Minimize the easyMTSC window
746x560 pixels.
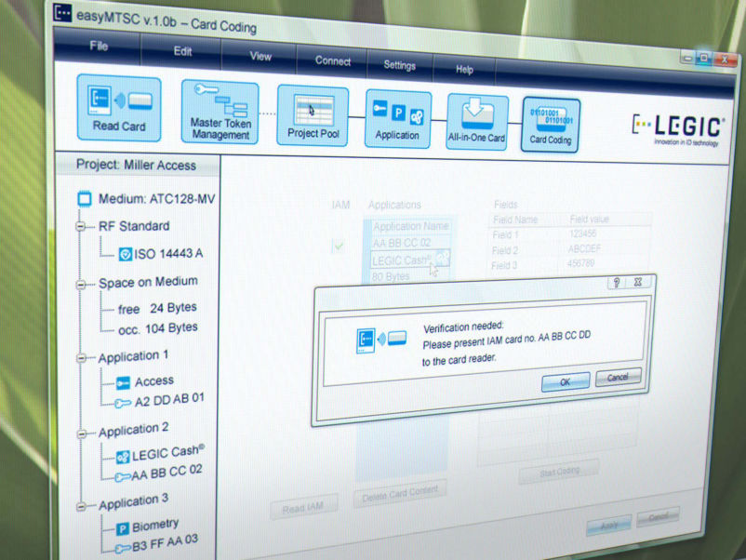point(687,59)
